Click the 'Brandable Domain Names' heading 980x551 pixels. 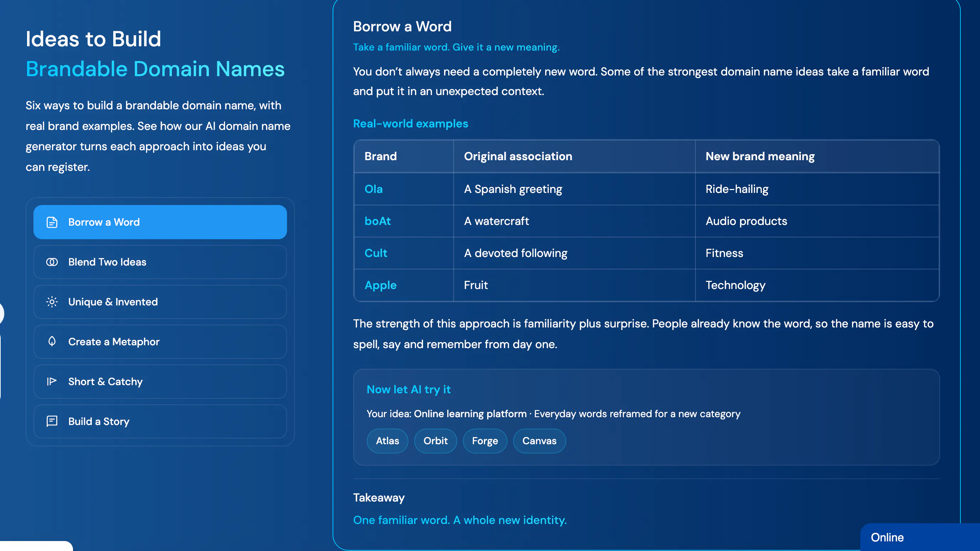(x=155, y=69)
